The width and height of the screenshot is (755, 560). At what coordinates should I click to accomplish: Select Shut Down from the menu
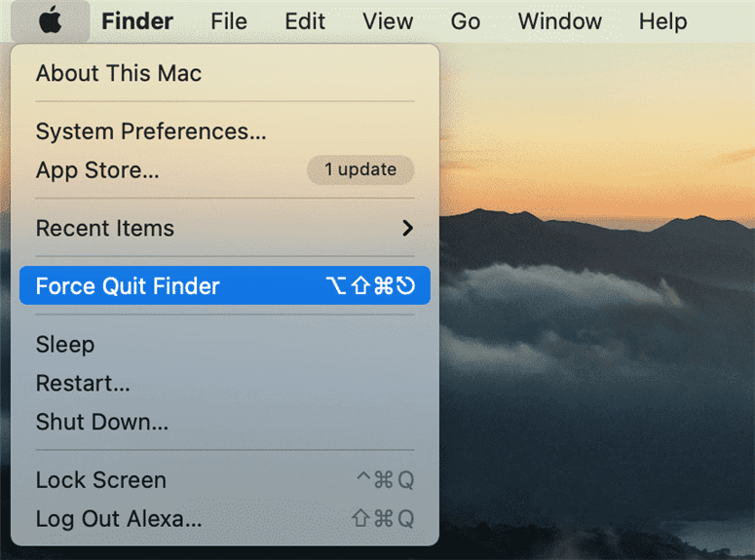click(x=225, y=422)
